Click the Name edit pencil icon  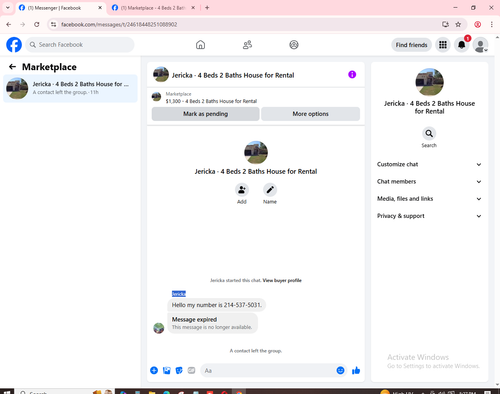270,190
